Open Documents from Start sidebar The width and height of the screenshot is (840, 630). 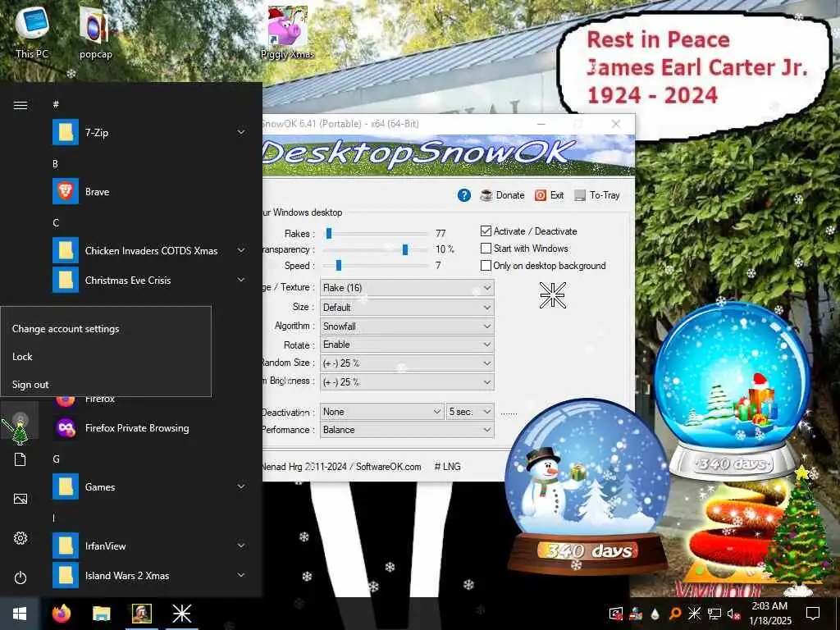coord(20,459)
